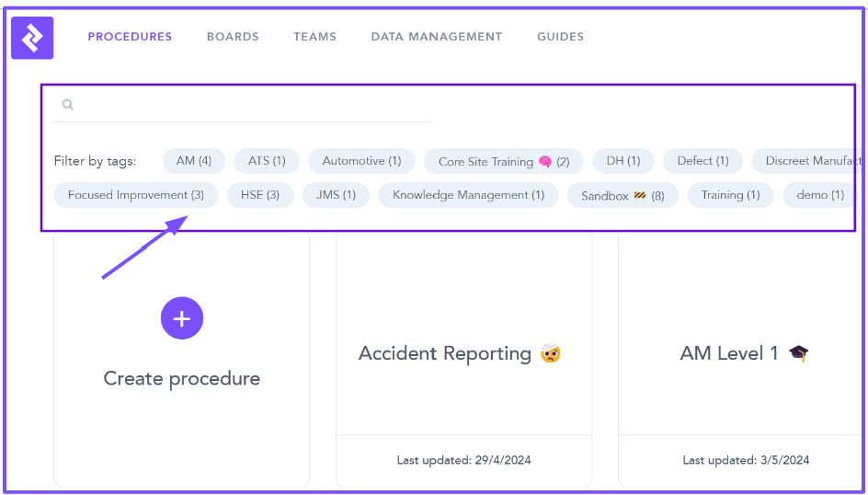This screenshot has height=495, width=868.
Task: Open the Procedures tab
Action: coord(130,37)
